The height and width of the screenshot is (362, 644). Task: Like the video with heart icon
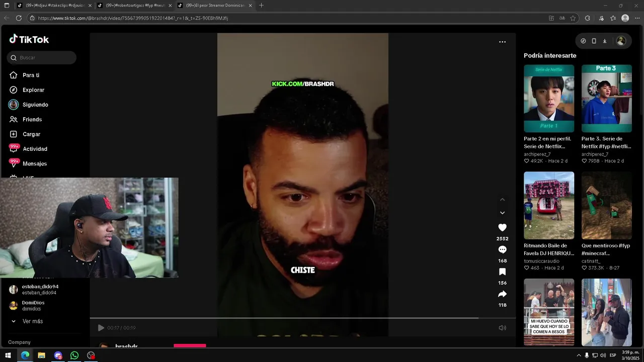click(502, 228)
